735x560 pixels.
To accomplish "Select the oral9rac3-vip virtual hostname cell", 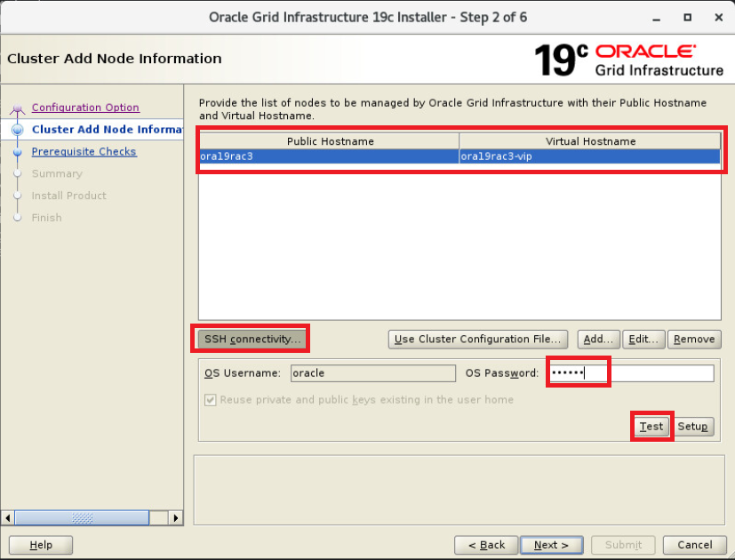I will tap(589, 156).
